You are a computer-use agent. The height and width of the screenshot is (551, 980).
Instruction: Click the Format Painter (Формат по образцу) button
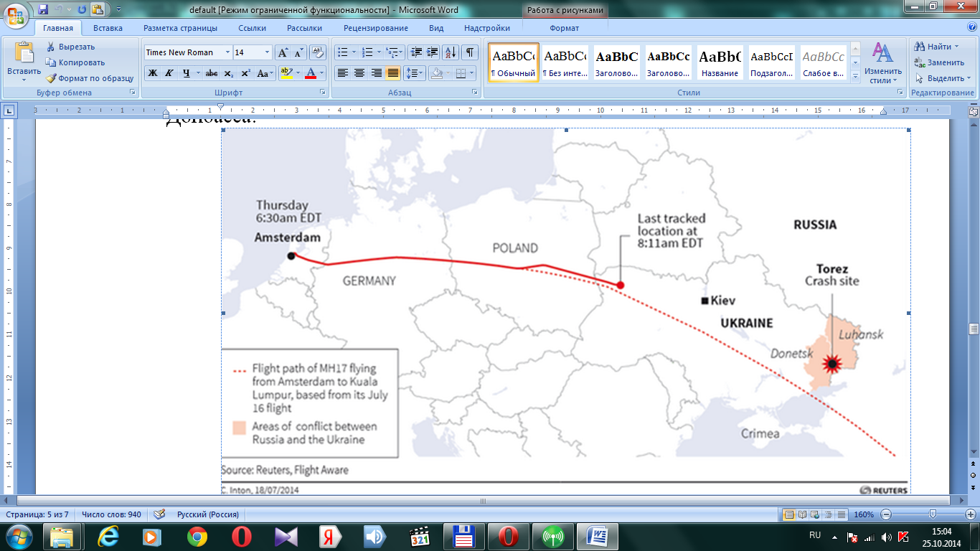(x=90, y=78)
